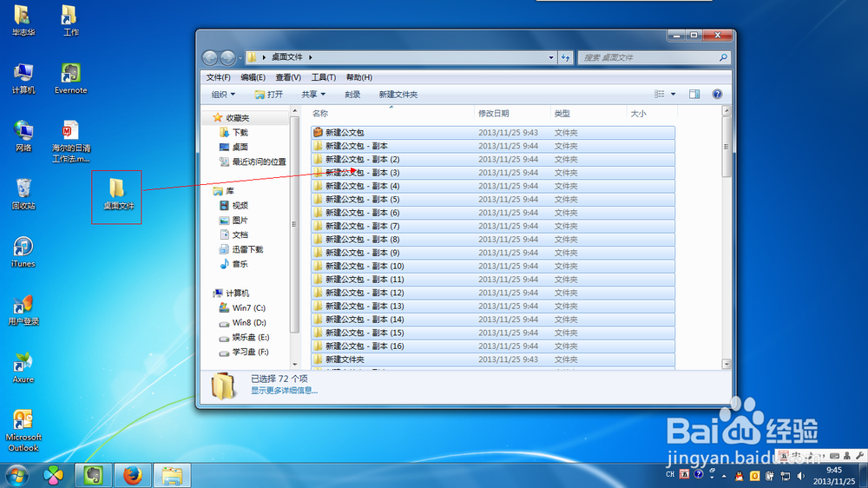Click the refresh button beside address bar
The height and width of the screenshot is (488, 868).
coord(565,57)
